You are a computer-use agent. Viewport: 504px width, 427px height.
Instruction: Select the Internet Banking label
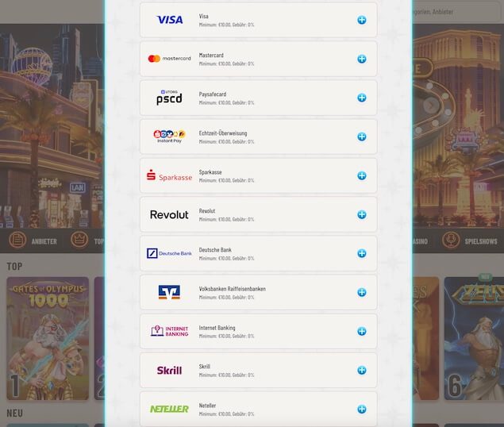217,328
